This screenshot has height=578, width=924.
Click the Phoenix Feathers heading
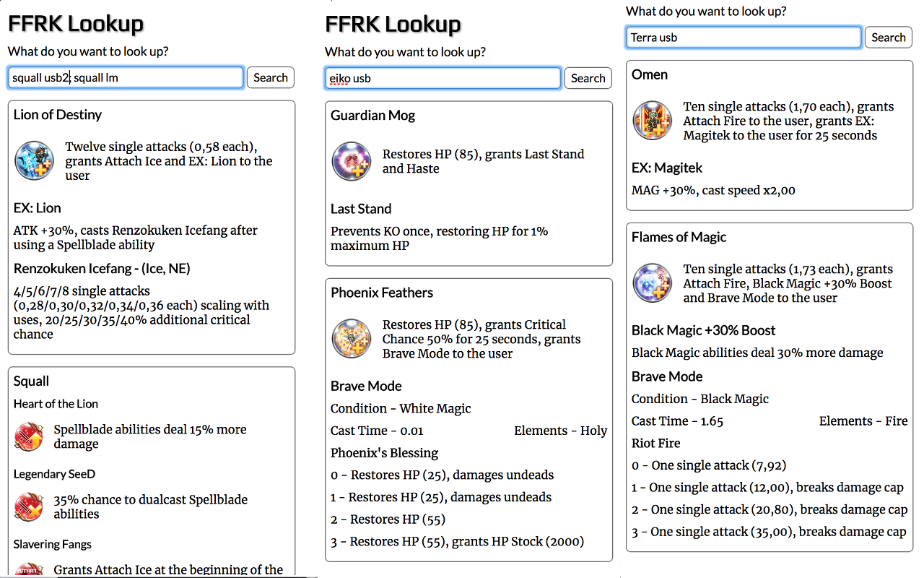[382, 293]
